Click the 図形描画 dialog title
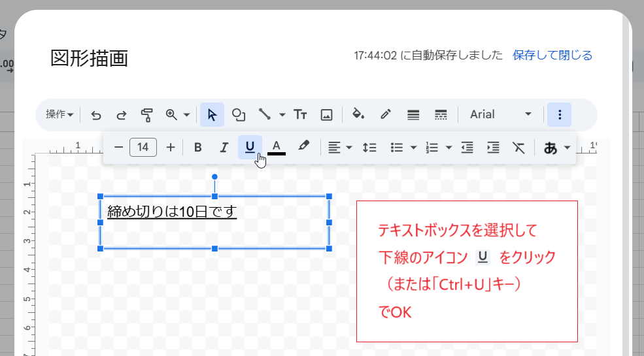 pyautogui.click(x=89, y=58)
